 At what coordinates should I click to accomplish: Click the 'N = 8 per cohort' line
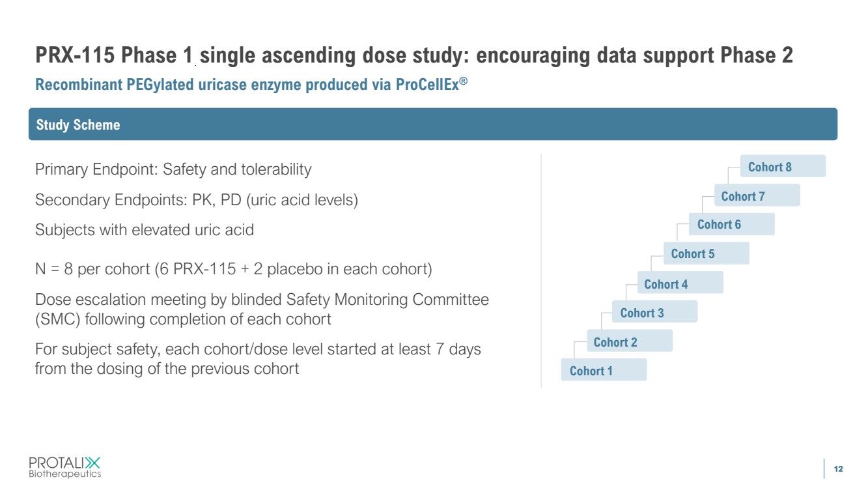233,269
